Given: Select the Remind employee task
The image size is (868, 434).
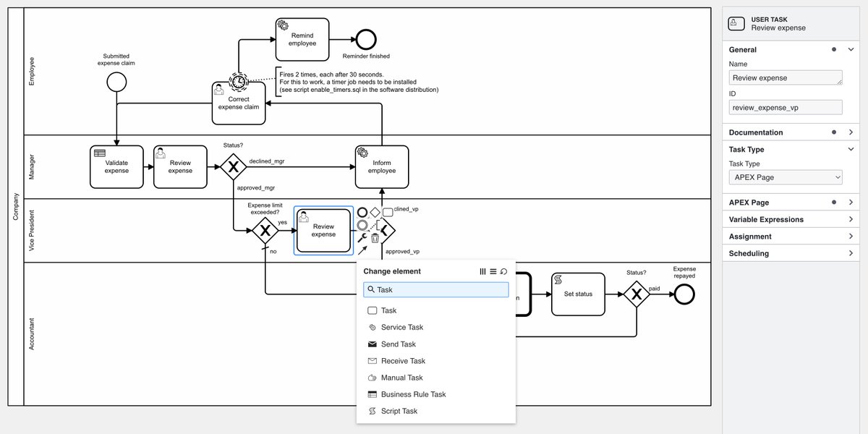Looking at the screenshot, I should [x=302, y=39].
